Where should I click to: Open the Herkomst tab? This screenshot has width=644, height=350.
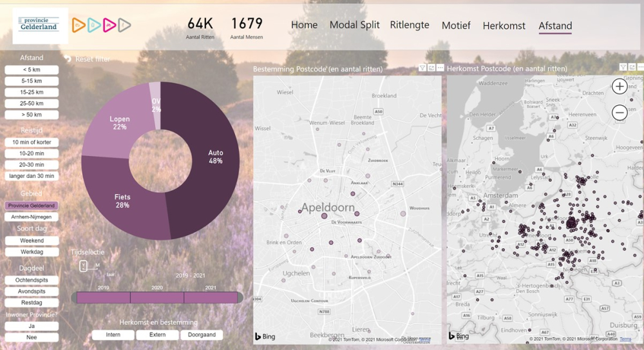coord(504,26)
